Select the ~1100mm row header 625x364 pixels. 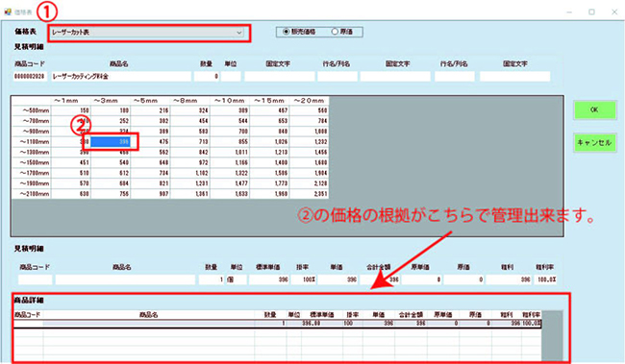(x=32, y=142)
